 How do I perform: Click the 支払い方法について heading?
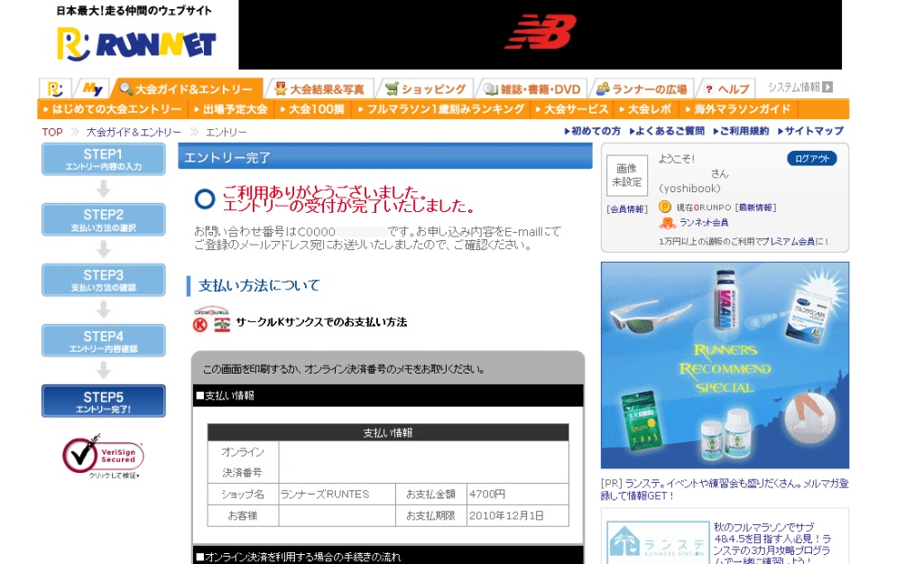[x=259, y=286]
